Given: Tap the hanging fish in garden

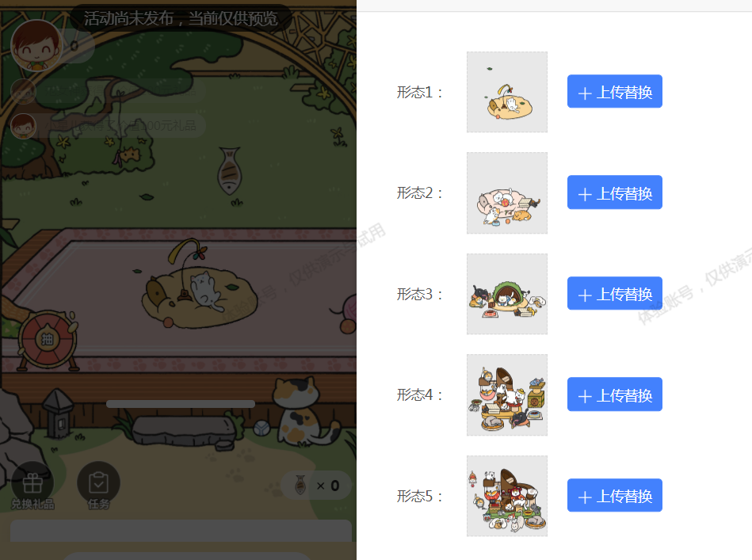Looking at the screenshot, I should [x=230, y=170].
